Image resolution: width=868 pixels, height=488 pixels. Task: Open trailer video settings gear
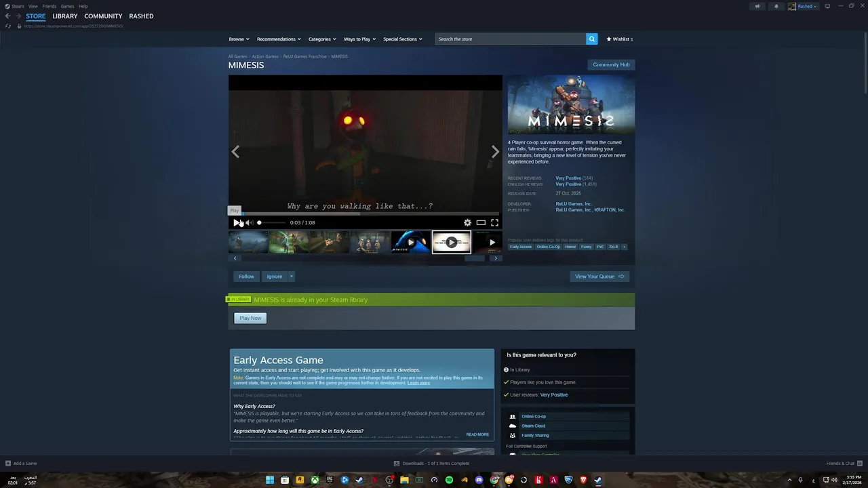click(467, 222)
